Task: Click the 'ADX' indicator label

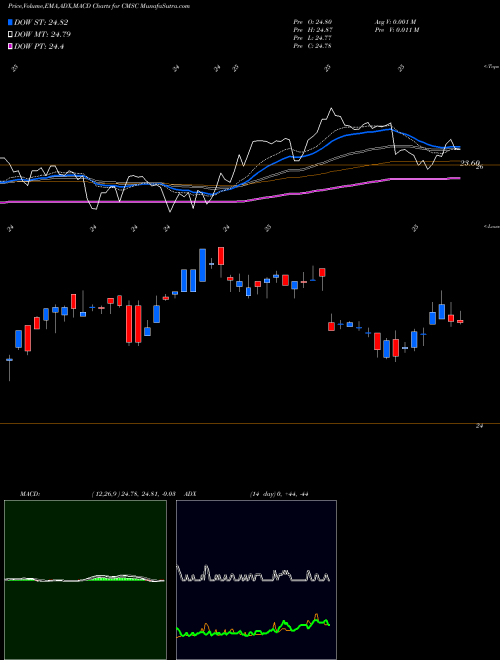Action: (190, 494)
